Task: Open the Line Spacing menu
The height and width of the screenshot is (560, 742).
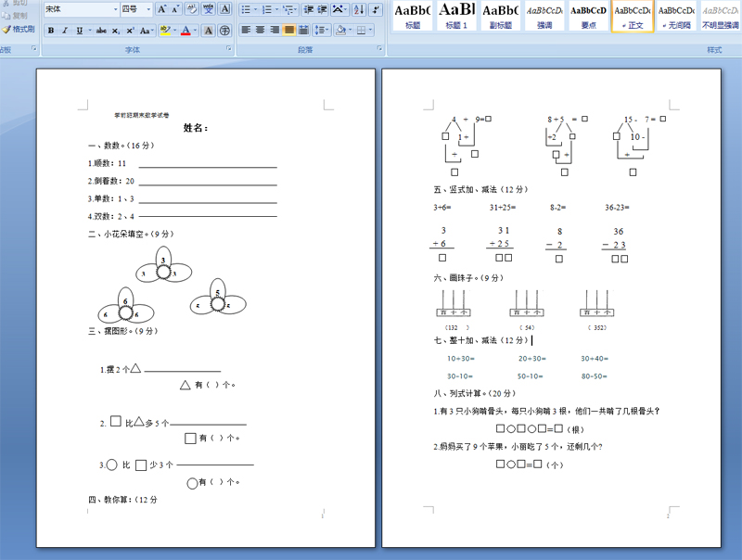Action: [321, 31]
